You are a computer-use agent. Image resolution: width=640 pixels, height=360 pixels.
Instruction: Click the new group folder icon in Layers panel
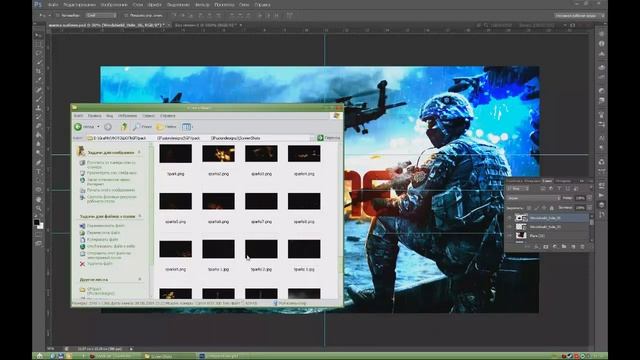(564, 247)
